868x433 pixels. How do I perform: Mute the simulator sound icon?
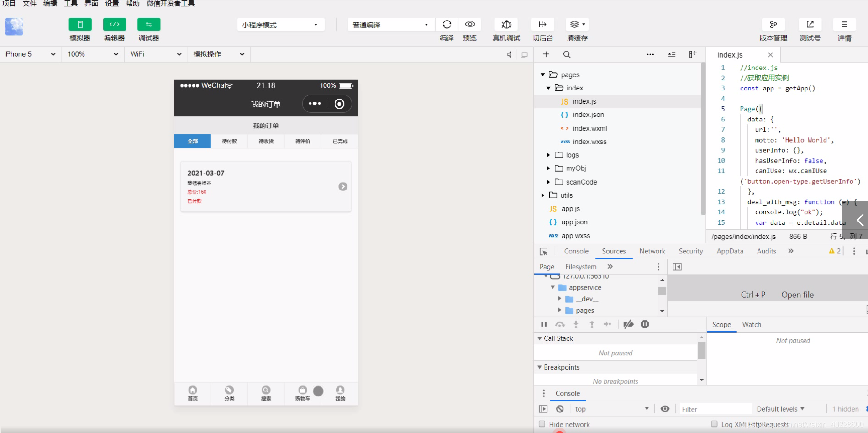point(510,55)
